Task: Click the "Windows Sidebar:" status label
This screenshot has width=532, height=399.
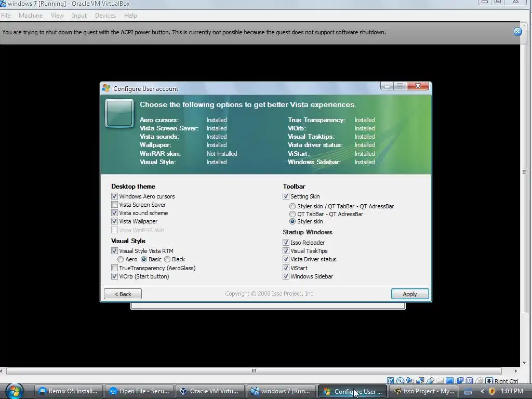Action: (314, 162)
